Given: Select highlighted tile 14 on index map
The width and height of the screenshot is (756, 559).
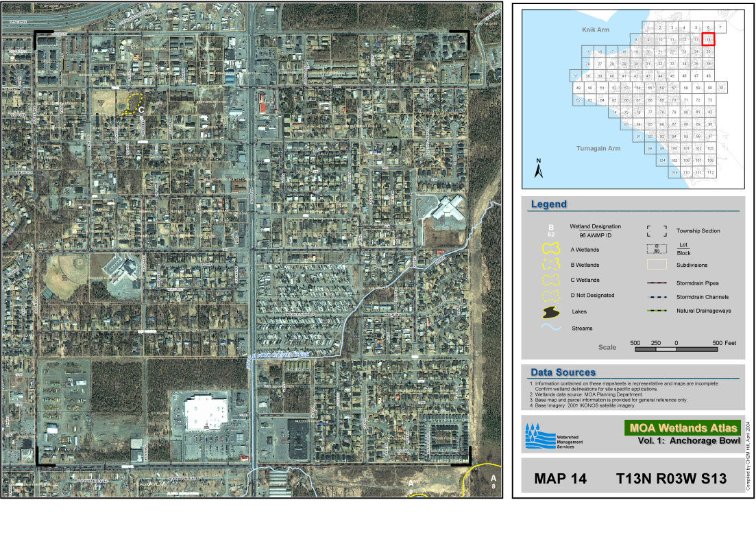Looking at the screenshot, I should 709,39.
